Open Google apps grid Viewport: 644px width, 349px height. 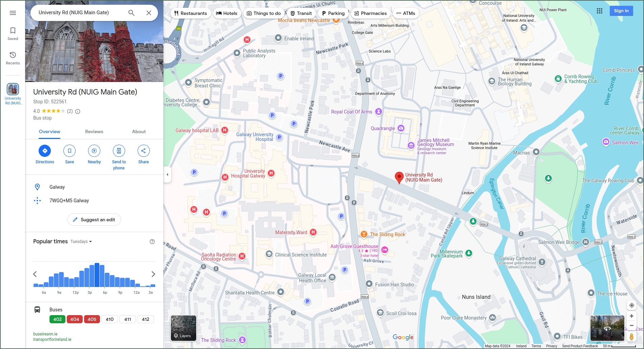click(600, 11)
